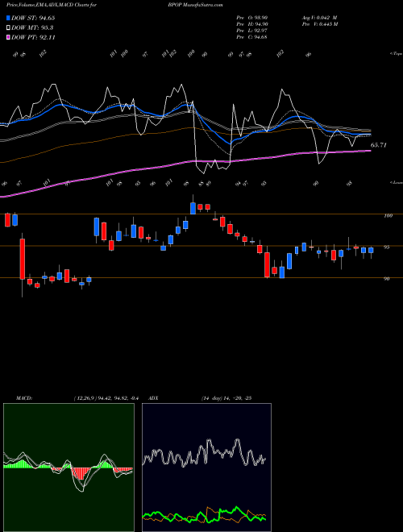Viewport: 403px width, 532px height.
Task: Click the '<Tops' label at right edge
Action: point(396,54)
